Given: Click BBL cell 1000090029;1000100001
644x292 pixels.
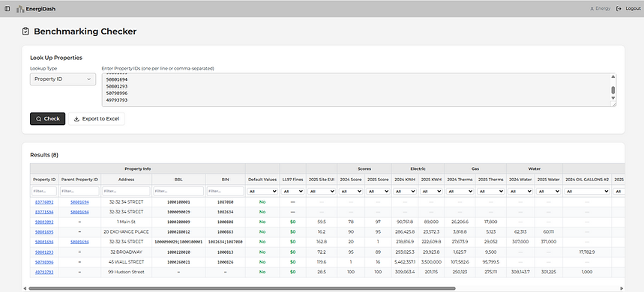Looking at the screenshot, I should click(178, 242).
